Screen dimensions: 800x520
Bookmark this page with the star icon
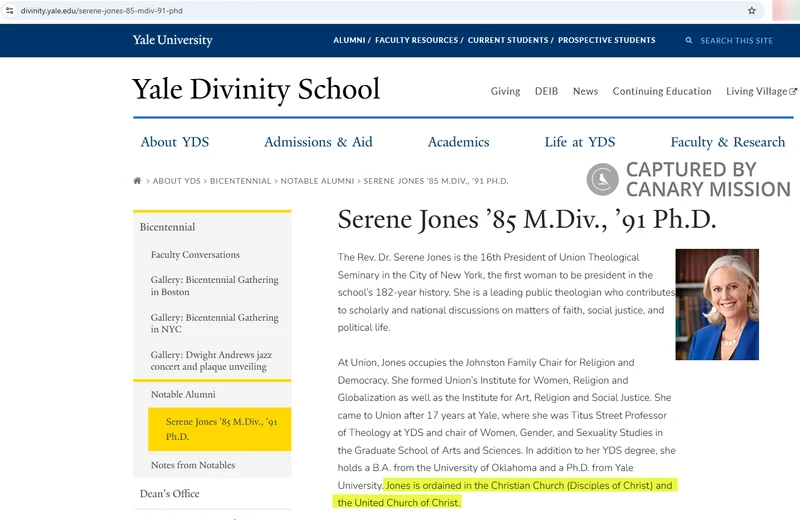tap(752, 10)
